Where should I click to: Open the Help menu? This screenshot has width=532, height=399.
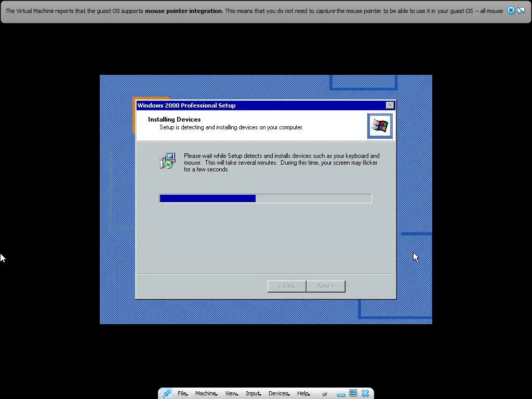(303, 393)
